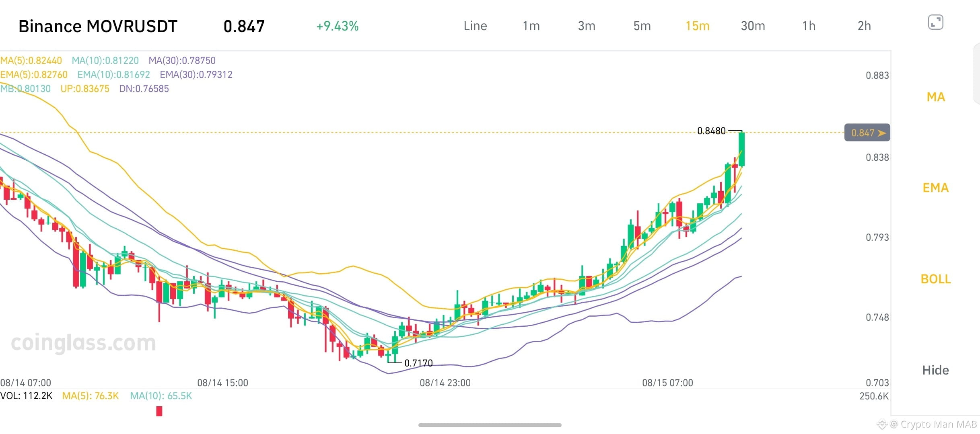This screenshot has height=434, width=980.
Task: Select the 1h timeframe
Action: 809,26
